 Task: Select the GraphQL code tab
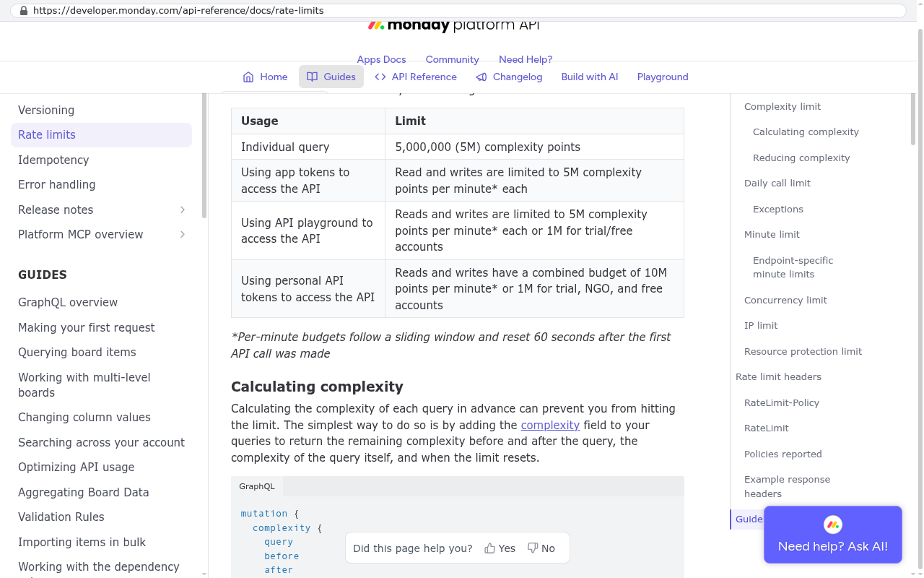[x=257, y=486]
